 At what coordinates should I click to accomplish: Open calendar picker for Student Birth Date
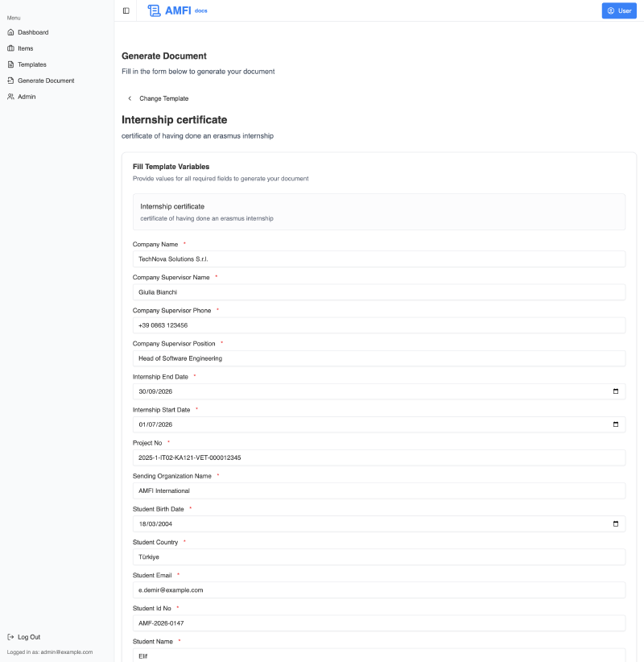[616, 523]
